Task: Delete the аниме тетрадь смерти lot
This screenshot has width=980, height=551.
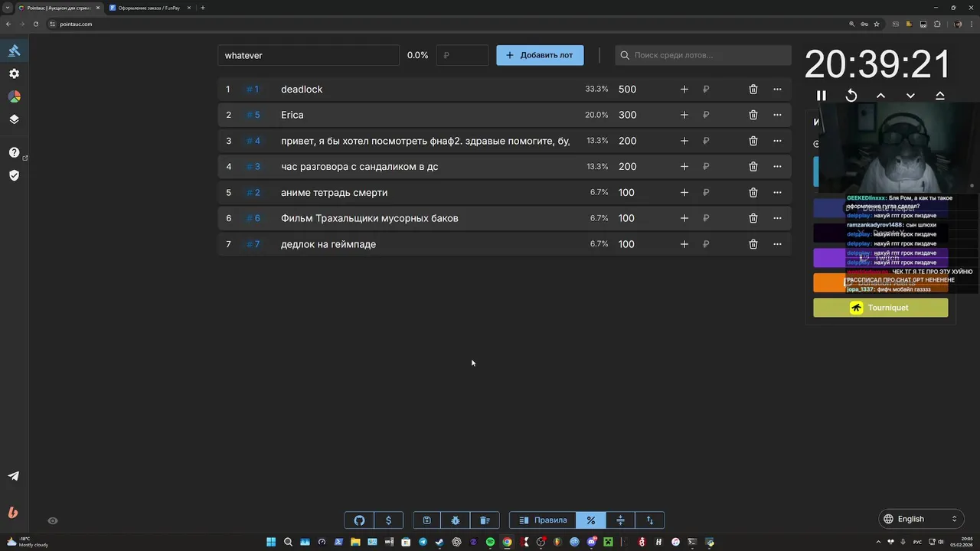Action: (x=753, y=193)
